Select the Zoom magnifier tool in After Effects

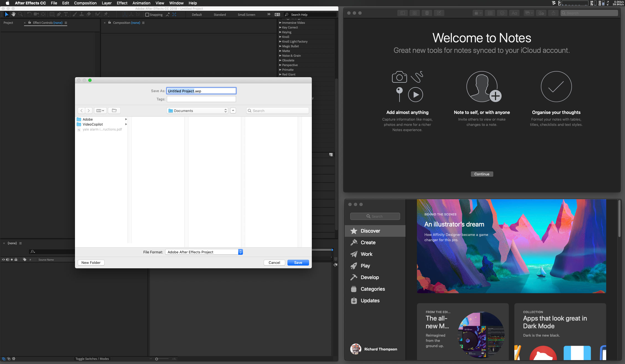coord(20,14)
